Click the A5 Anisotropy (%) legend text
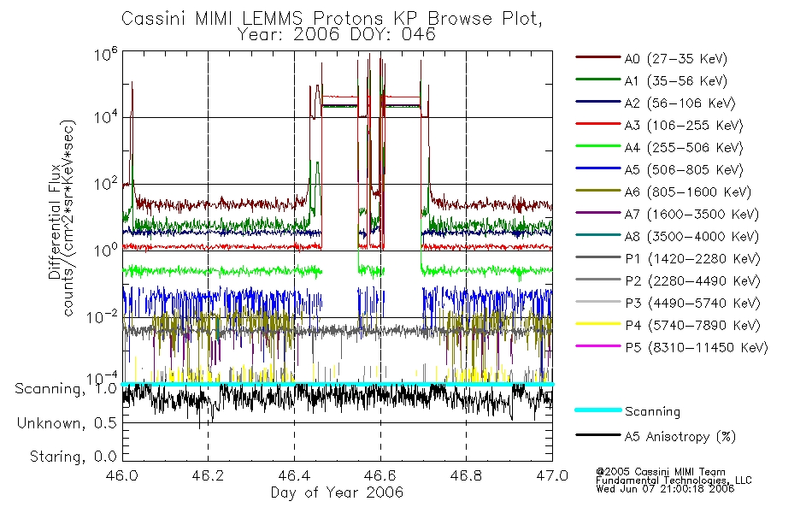 tap(680, 437)
